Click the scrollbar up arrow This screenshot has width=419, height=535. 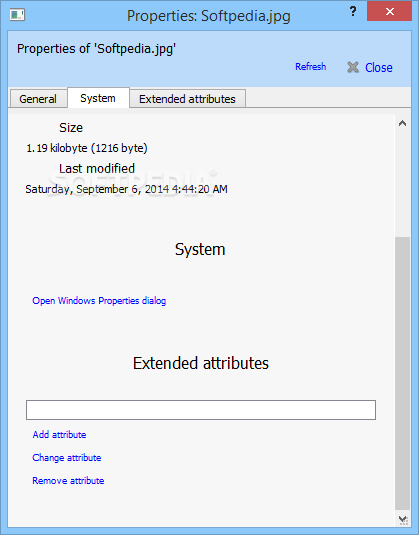coord(403,123)
